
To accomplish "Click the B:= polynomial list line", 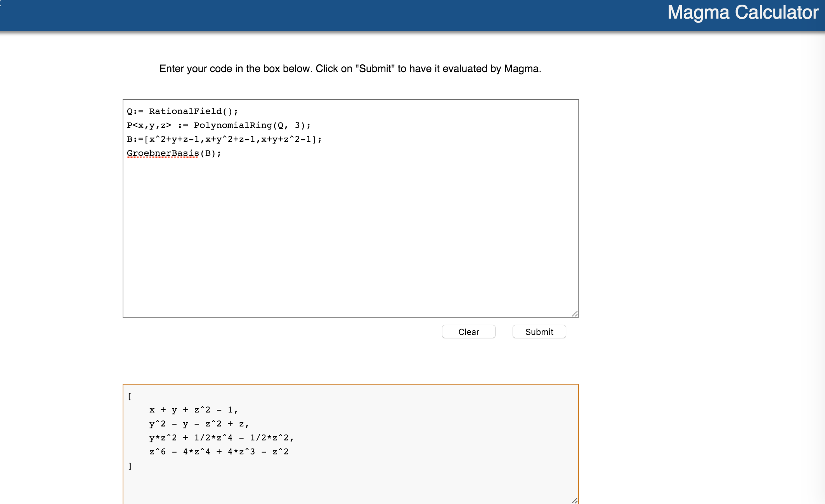I will 224,140.
